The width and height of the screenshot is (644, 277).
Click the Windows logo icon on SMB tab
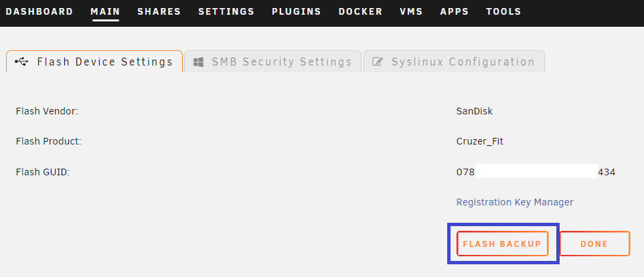point(198,62)
